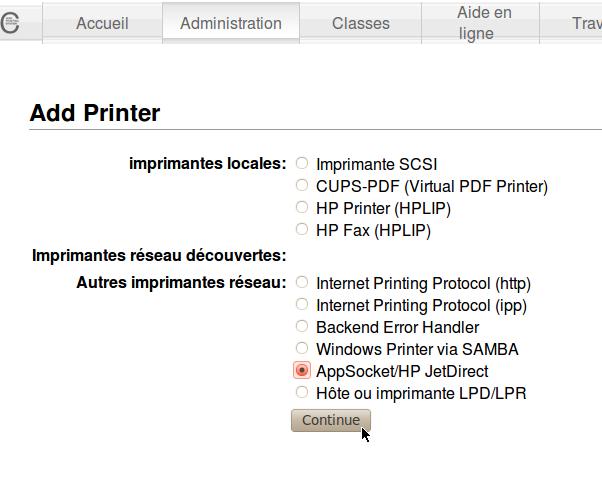Click the imprimantes locales label
This screenshot has width=602, height=483.
pyautogui.click(x=207, y=163)
